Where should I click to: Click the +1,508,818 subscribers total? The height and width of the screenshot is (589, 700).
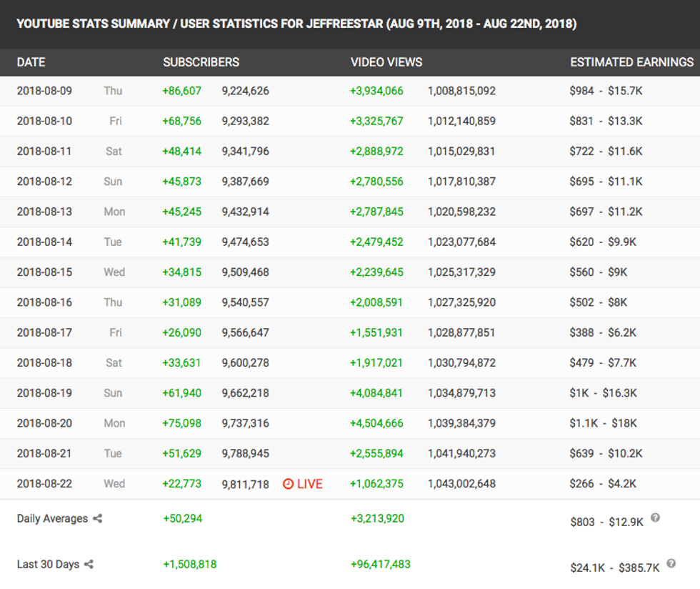click(190, 565)
